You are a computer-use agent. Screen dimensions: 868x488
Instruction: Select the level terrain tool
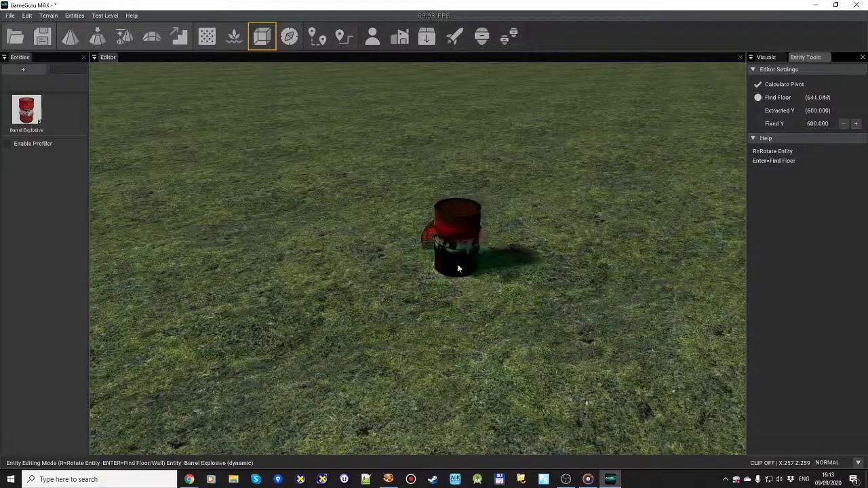[x=125, y=37]
